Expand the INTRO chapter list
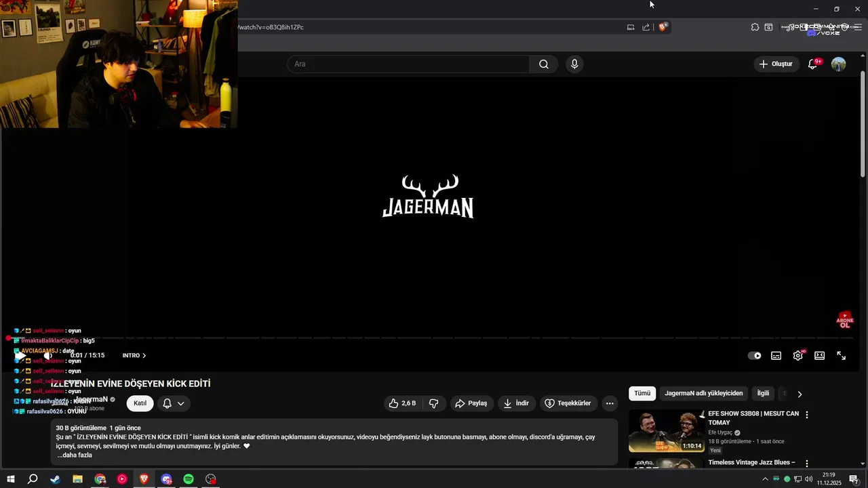The width and height of the screenshot is (868, 488). click(x=134, y=355)
